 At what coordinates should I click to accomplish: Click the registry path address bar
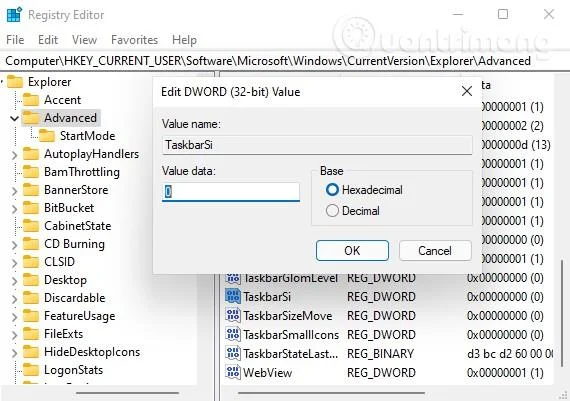(x=268, y=61)
